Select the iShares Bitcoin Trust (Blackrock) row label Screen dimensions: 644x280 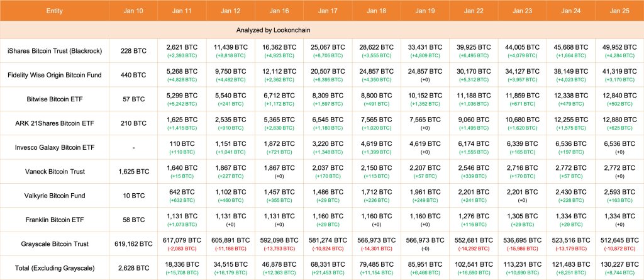pyautogui.click(x=55, y=51)
